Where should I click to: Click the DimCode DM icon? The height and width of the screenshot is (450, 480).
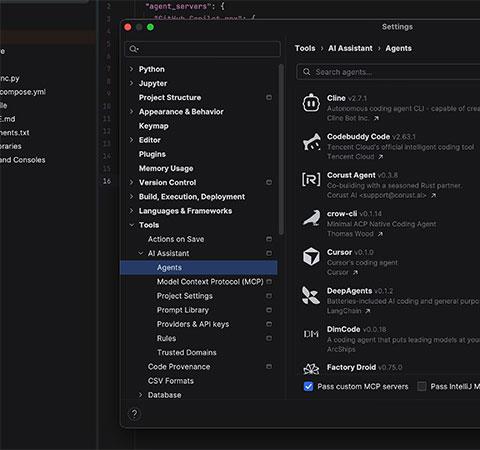[x=311, y=334]
